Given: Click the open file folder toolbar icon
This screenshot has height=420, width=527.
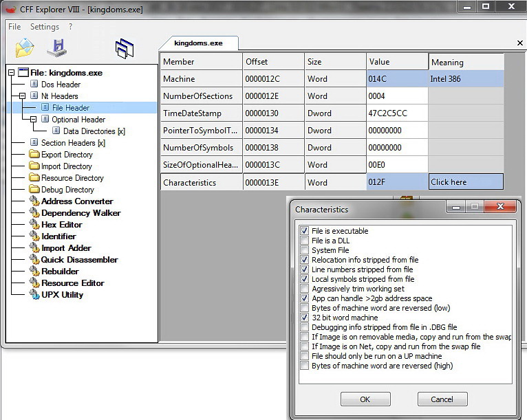Looking at the screenshot, I should tap(25, 47).
